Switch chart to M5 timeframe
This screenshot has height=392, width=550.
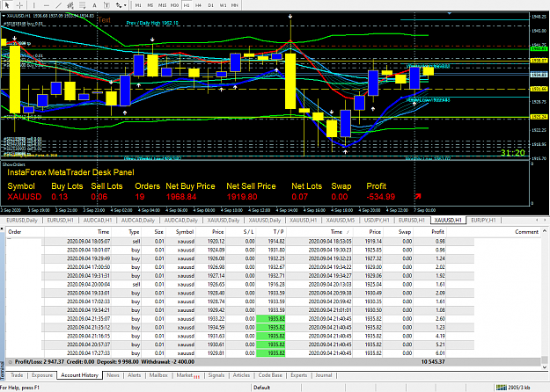click(150, 5)
